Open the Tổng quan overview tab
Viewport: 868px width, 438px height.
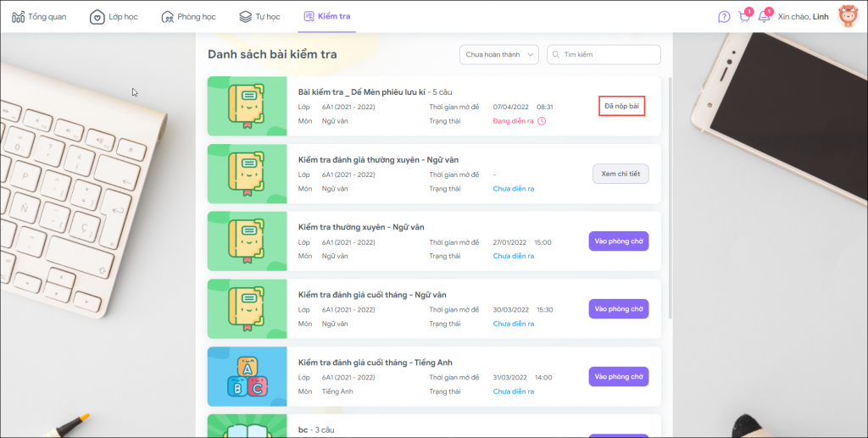pos(39,17)
